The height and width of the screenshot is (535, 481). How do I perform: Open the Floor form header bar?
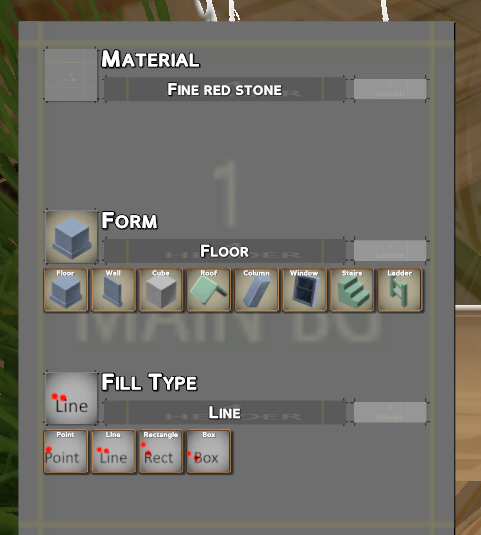coord(225,251)
